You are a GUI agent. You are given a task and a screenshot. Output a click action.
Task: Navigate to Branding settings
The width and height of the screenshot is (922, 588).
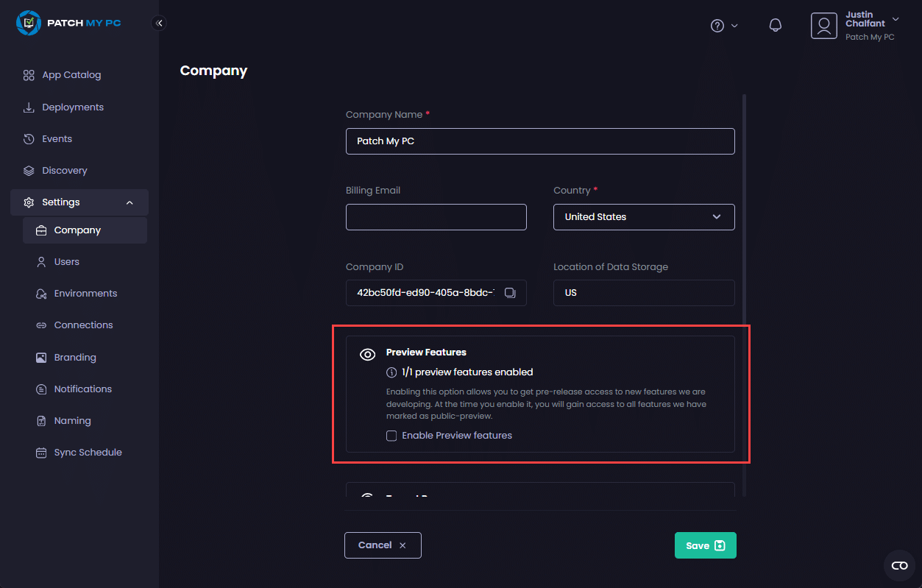tap(75, 358)
